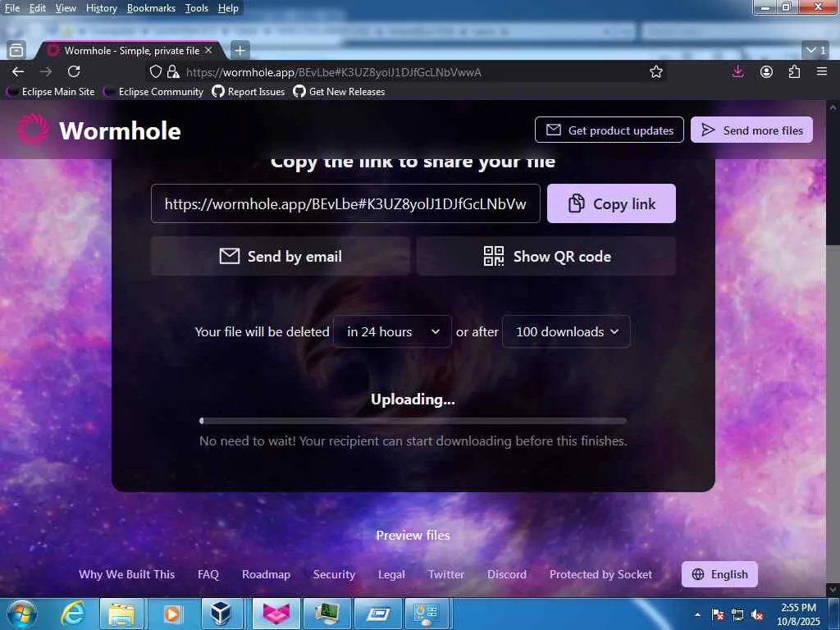The image size is (840, 630).
Task: Click the Copy link button
Action: [x=611, y=203]
